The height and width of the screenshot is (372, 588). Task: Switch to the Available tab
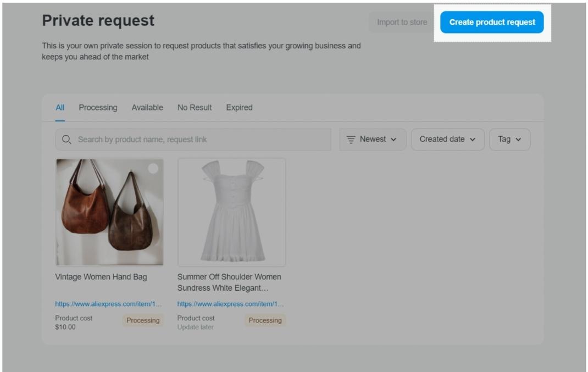(147, 107)
